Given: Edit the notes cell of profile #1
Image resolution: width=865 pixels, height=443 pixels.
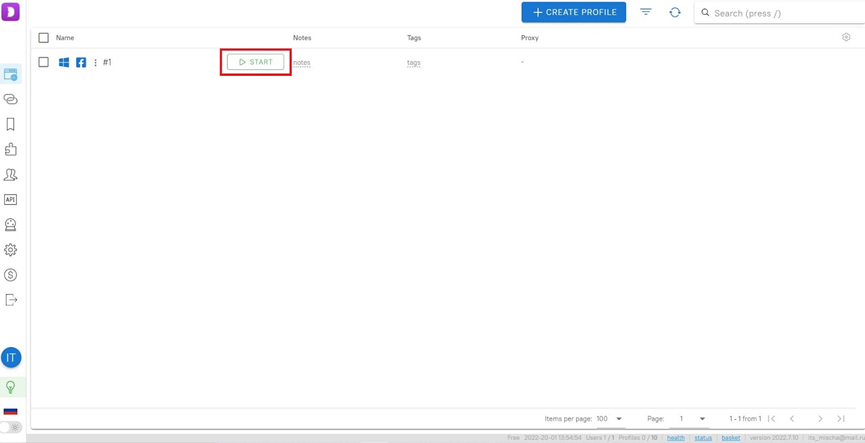Looking at the screenshot, I should tap(302, 63).
